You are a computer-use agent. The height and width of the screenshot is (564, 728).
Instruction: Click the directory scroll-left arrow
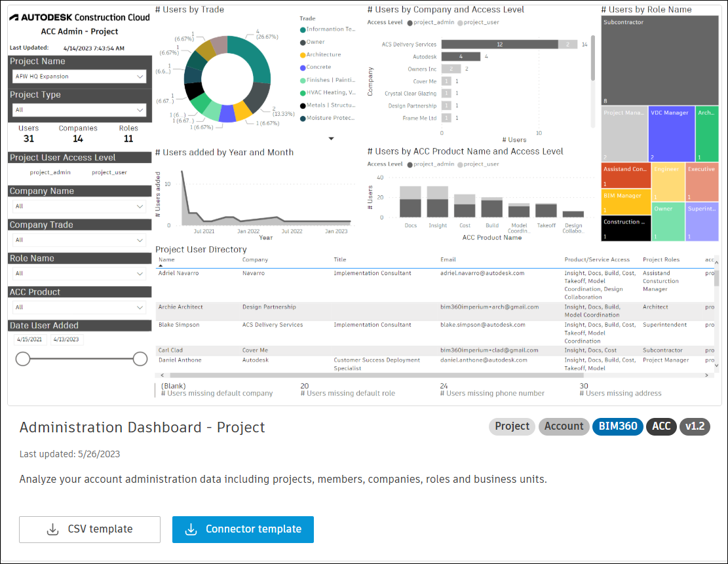162,375
